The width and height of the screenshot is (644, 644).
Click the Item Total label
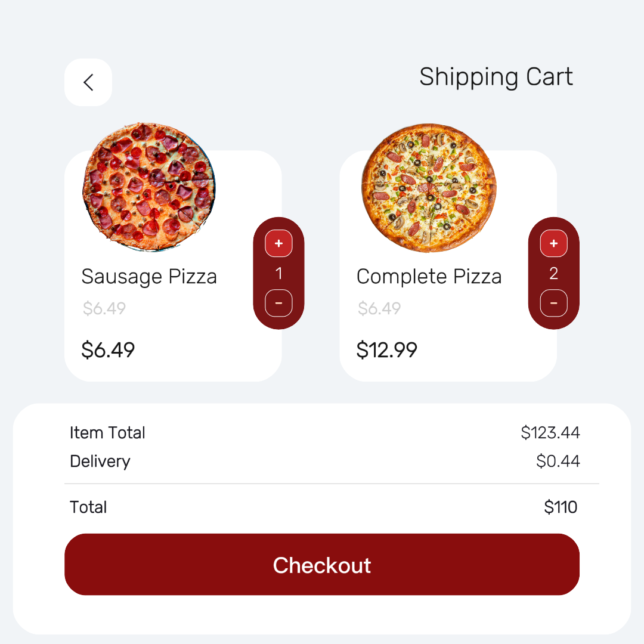pos(107,432)
